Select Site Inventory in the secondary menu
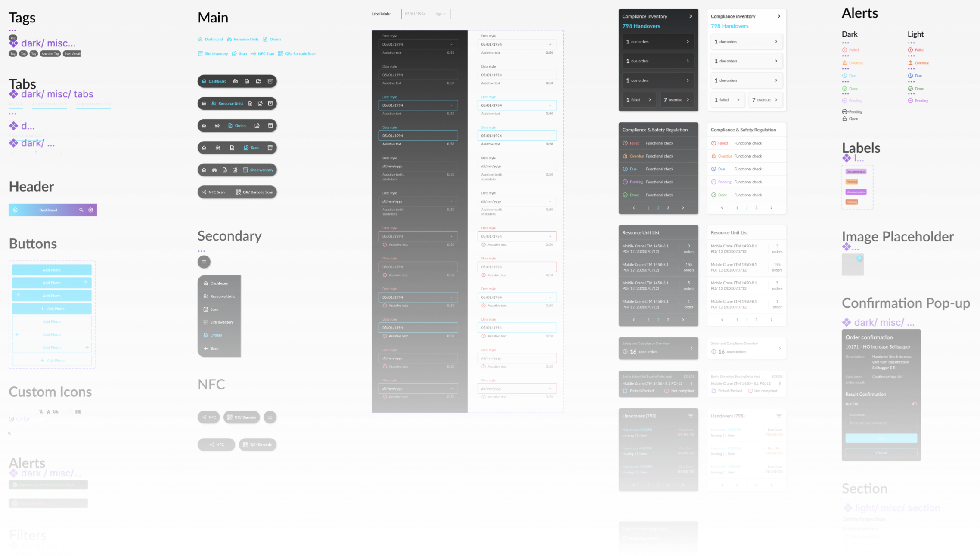Screen dimensions: 980x556 [x=219, y=322]
